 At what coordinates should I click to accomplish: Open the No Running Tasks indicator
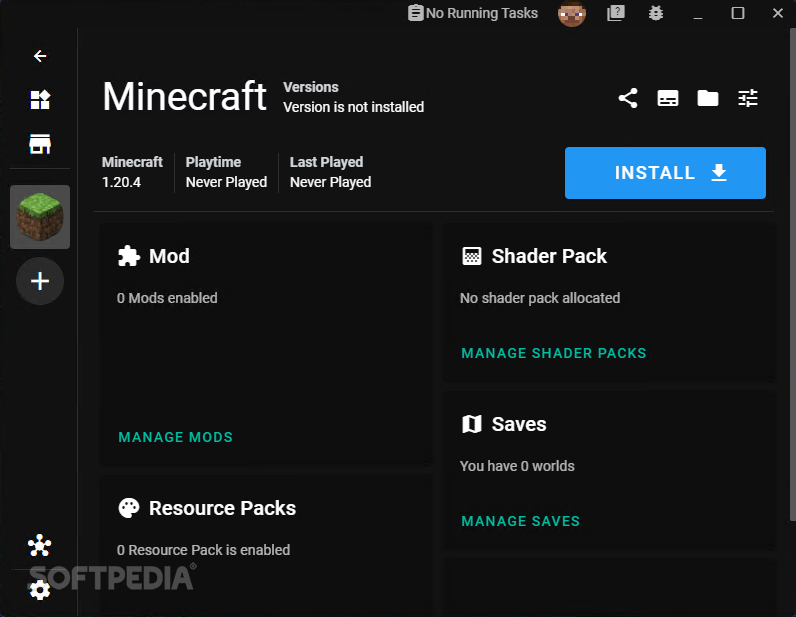point(473,13)
